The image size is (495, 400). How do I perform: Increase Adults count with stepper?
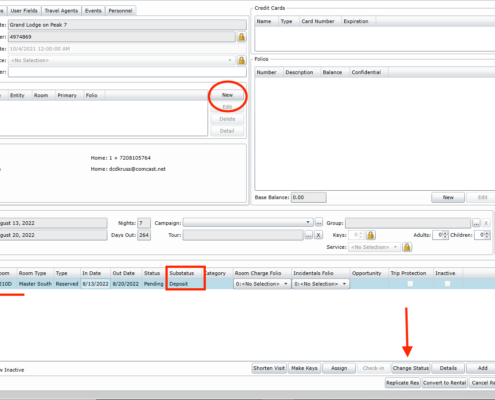pos(445,233)
